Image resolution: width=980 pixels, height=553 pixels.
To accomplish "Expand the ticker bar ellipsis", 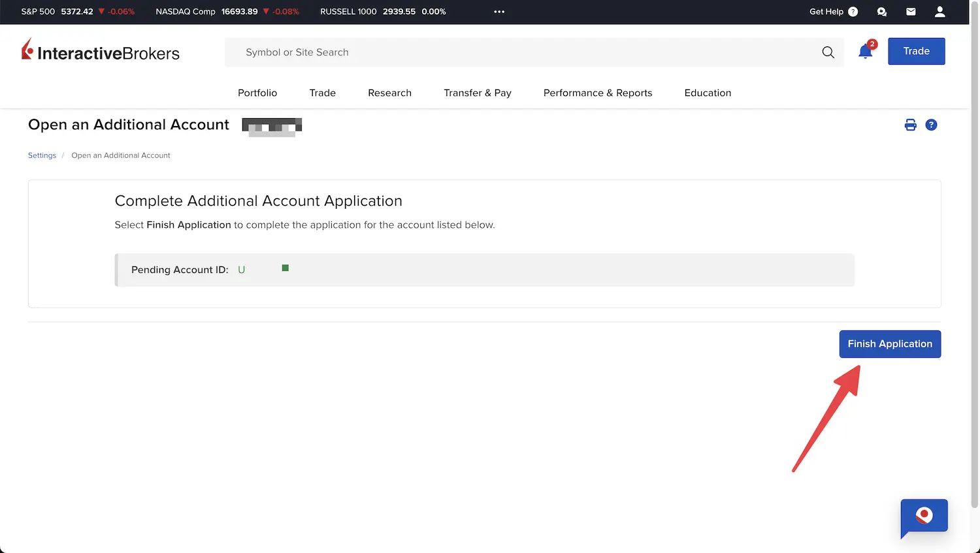I will pos(499,12).
